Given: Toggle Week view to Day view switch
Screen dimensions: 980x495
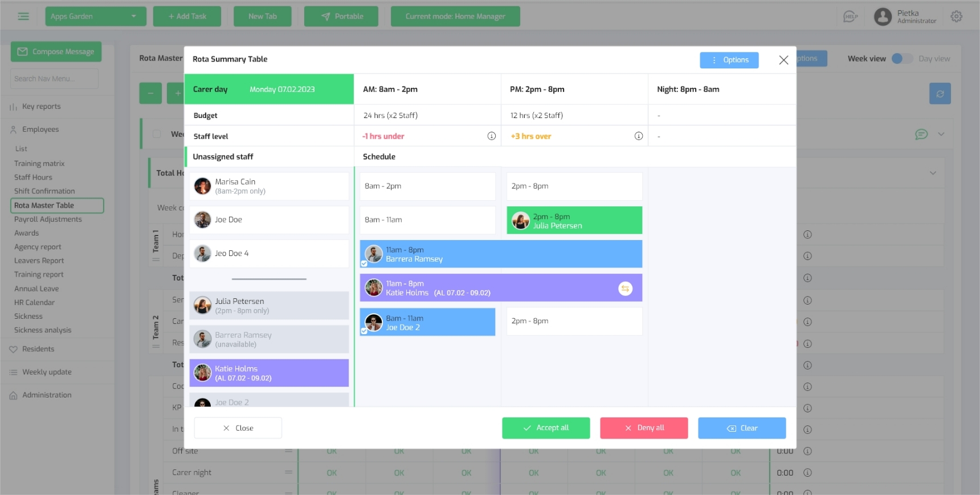Looking at the screenshot, I should [x=901, y=59].
